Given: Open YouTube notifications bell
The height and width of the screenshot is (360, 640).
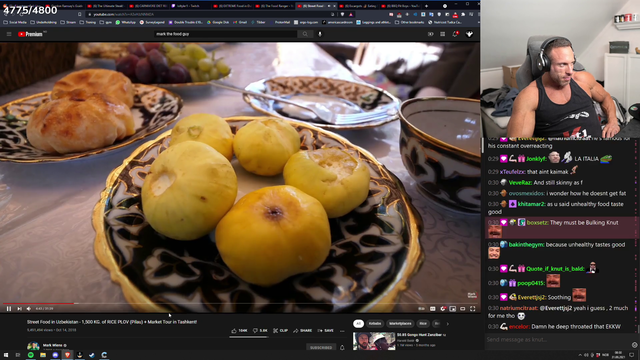Looking at the screenshot, I should tap(455, 34).
